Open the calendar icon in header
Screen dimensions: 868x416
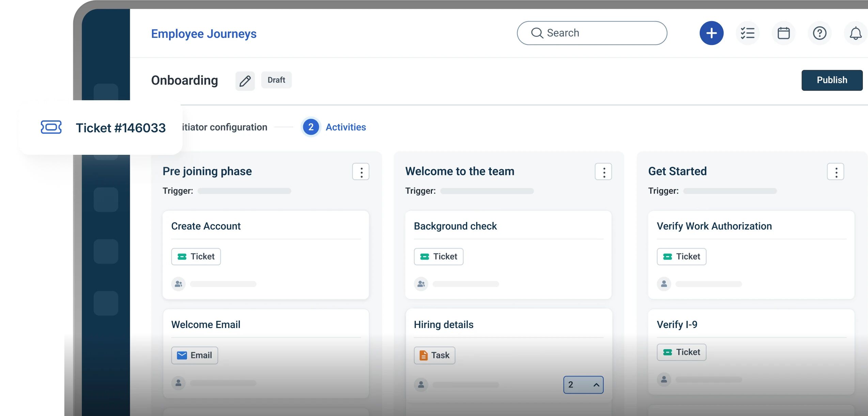pos(784,33)
